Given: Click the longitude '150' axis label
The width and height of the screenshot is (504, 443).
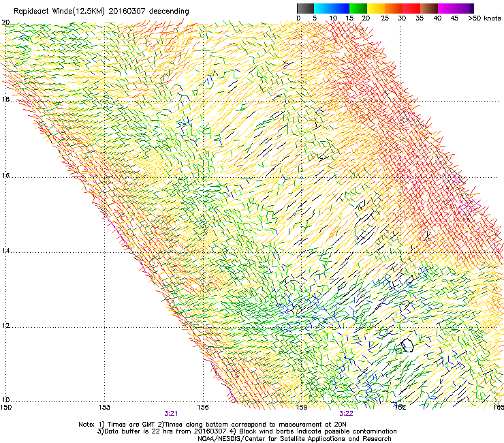Looking at the screenshot, I should coord(5,408).
